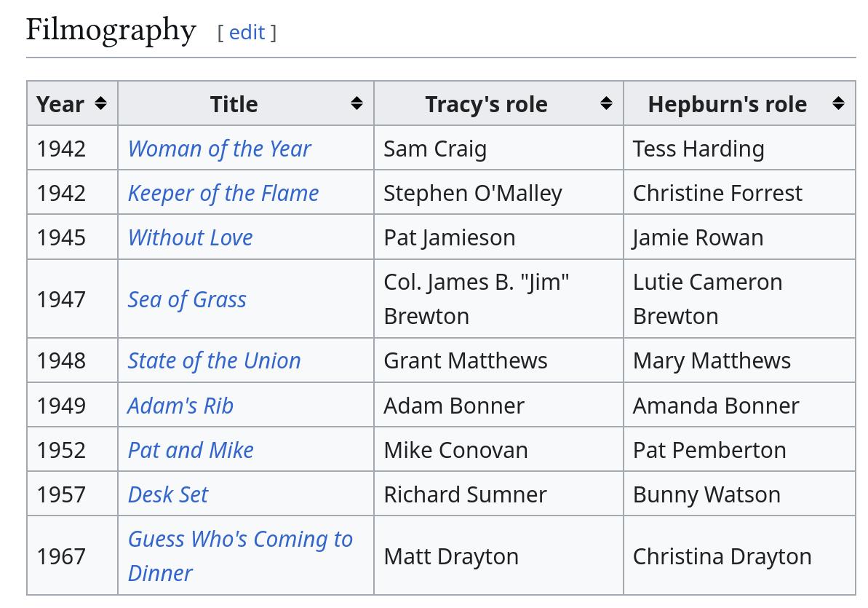
Task: Sort table by Title column arrows
Action: click(357, 103)
